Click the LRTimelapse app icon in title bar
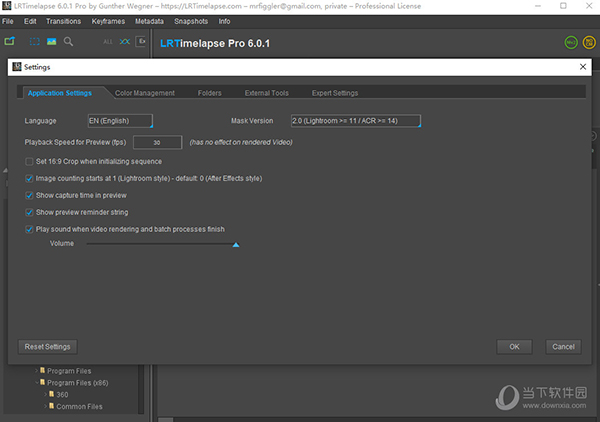 click(7, 6)
